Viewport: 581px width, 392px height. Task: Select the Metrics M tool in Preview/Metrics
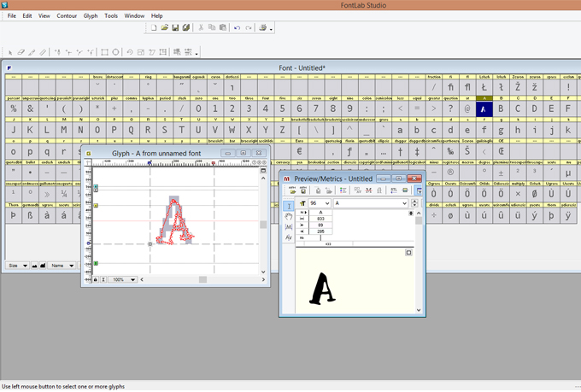[289, 227]
